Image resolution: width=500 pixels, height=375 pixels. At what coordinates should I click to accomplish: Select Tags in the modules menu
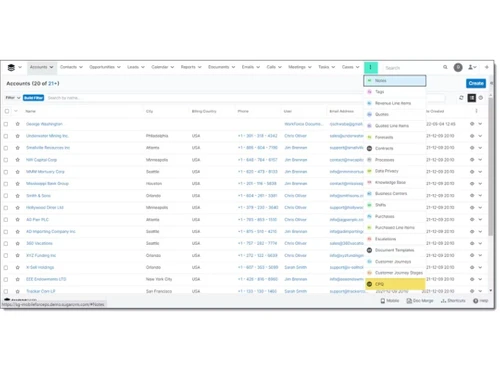(x=395, y=92)
